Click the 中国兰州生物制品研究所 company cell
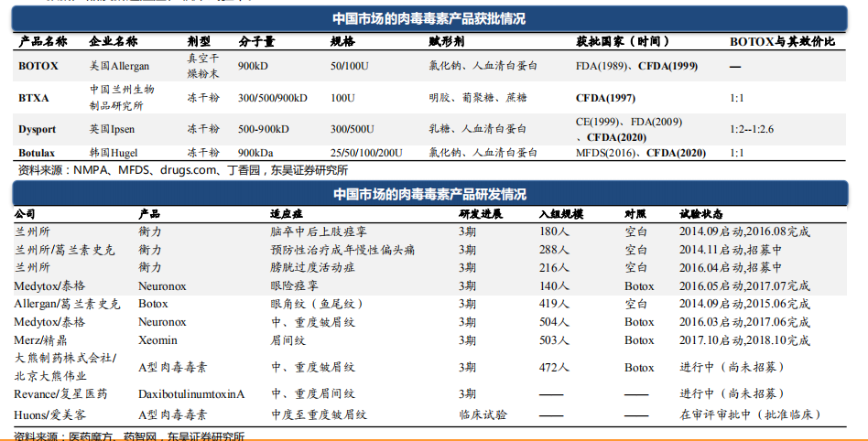Image resolution: width=868 pixels, height=441 pixels. click(x=122, y=97)
